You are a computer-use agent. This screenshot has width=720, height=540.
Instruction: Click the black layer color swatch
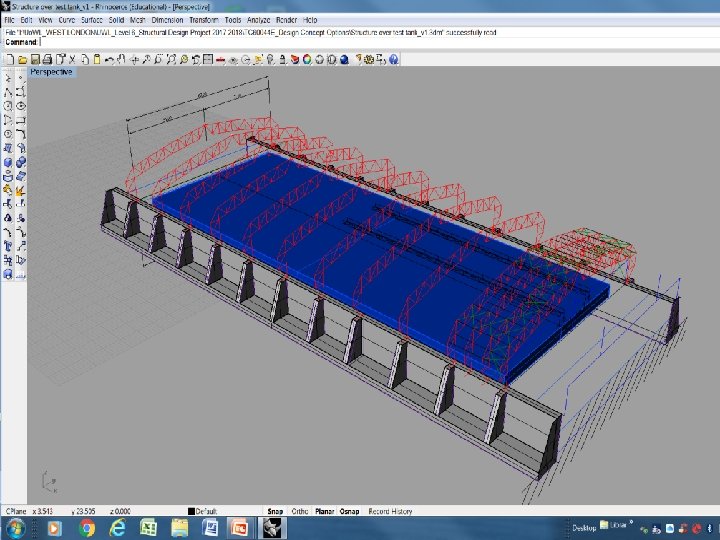pos(189,511)
